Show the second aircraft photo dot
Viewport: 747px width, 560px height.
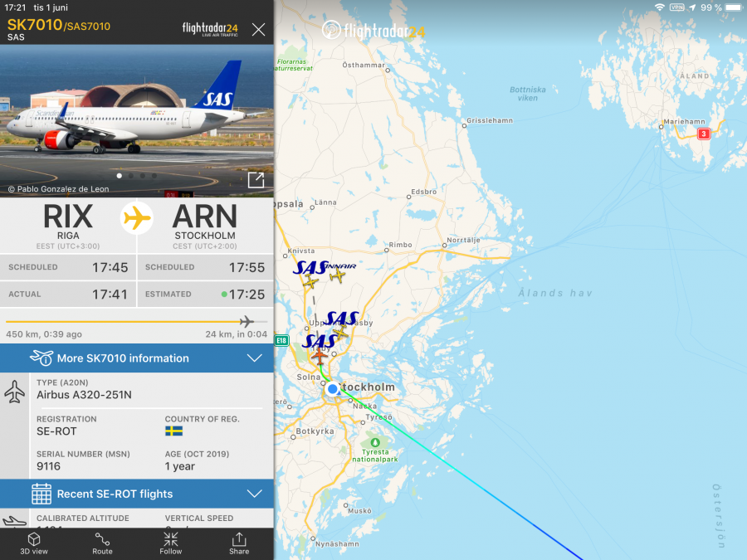point(131,176)
